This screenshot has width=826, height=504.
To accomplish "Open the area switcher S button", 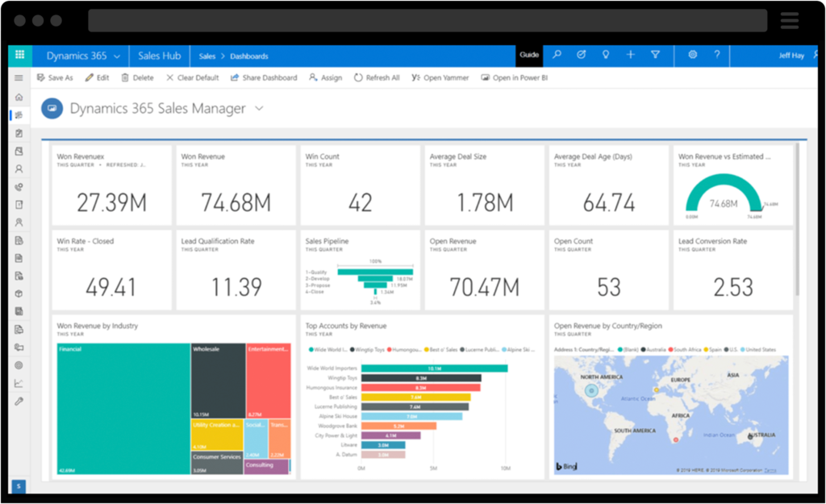I will tap(19, 486).
